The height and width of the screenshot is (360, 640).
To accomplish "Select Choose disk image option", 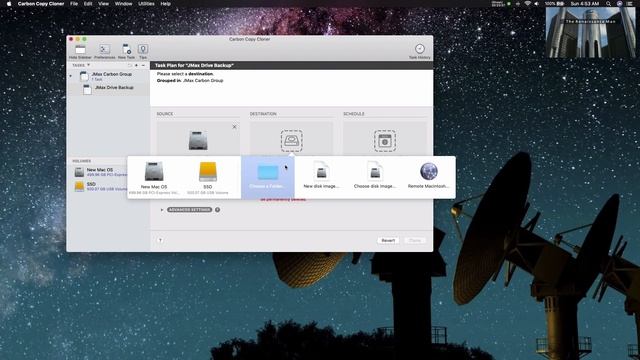I will click(x=375, y=175).
